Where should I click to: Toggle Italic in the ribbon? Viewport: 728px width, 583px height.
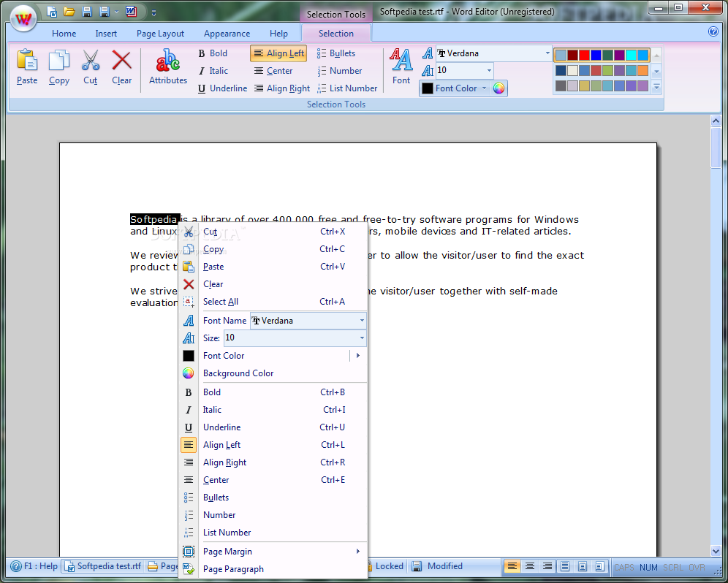pyautogui.click(x=213, y=71)
